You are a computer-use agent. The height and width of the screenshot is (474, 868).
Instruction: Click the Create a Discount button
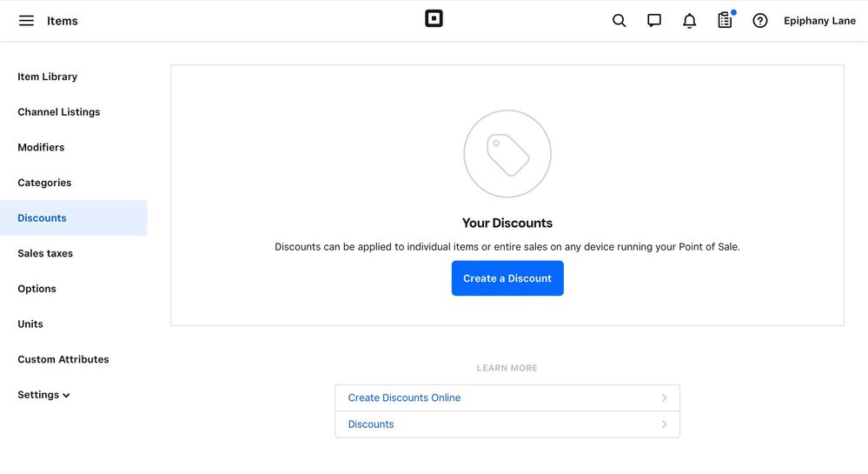pyautogui.click(x=507, y=278)
